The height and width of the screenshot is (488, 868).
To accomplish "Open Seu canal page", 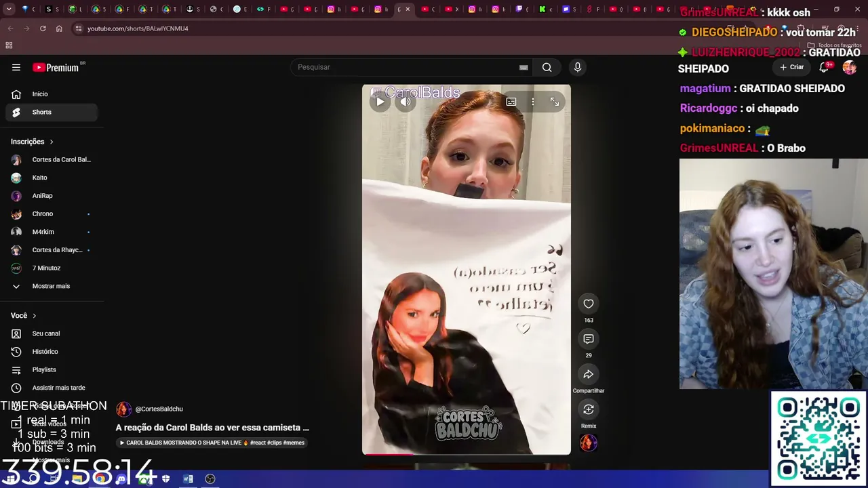I will (52, 333).
